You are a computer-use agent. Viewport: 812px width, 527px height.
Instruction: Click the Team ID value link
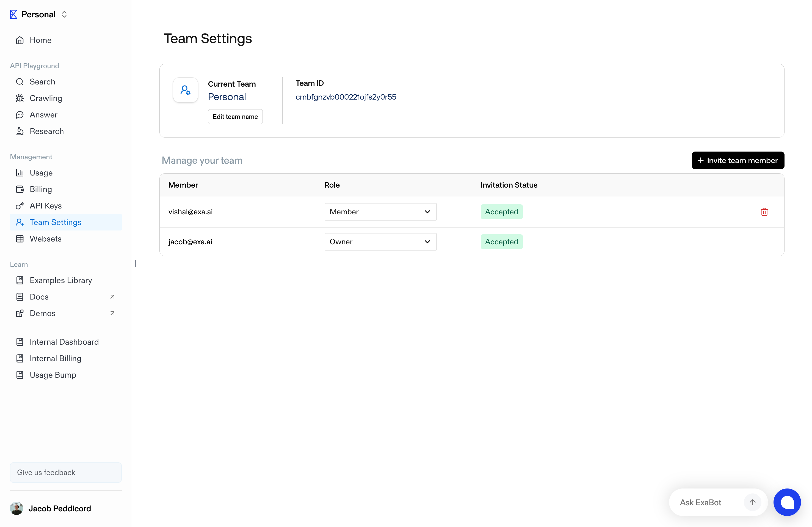[346, 97]
